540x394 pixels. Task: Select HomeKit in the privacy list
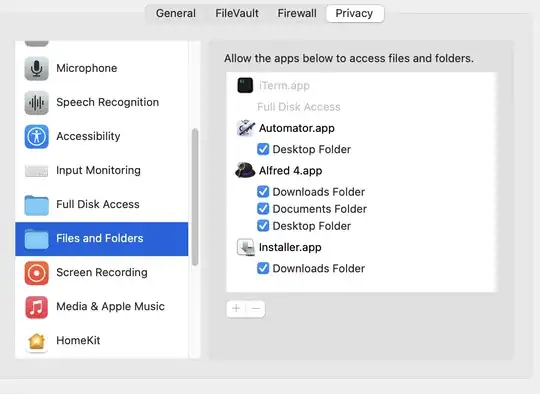(x=102, y=341)
